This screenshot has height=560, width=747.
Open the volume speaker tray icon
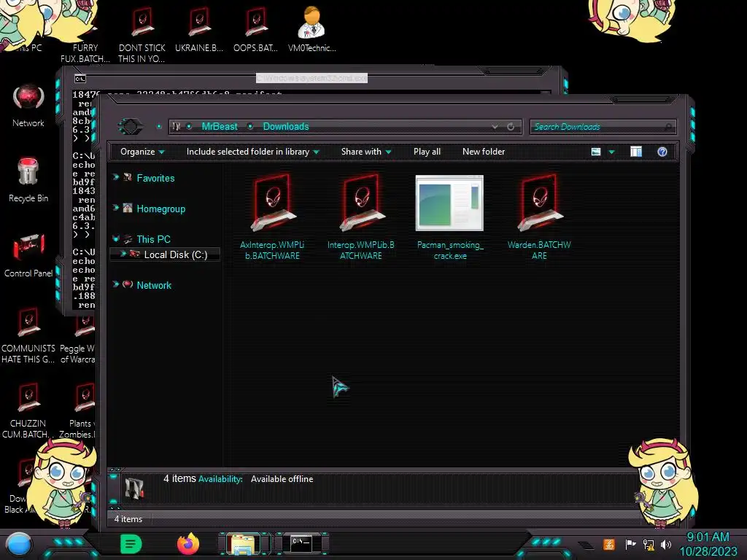point(665,544)
